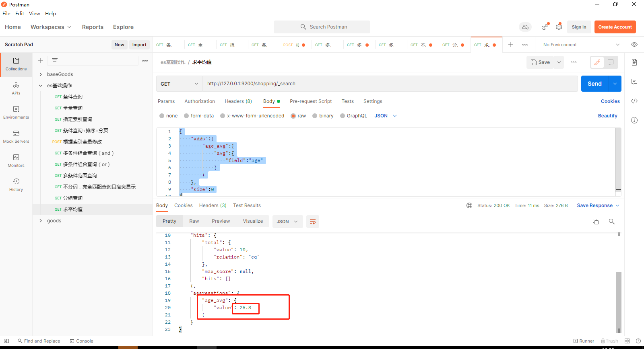The height and width of the screenshot is (349, 644).
Task: Open a new request tab
Action: click(511, 45)
